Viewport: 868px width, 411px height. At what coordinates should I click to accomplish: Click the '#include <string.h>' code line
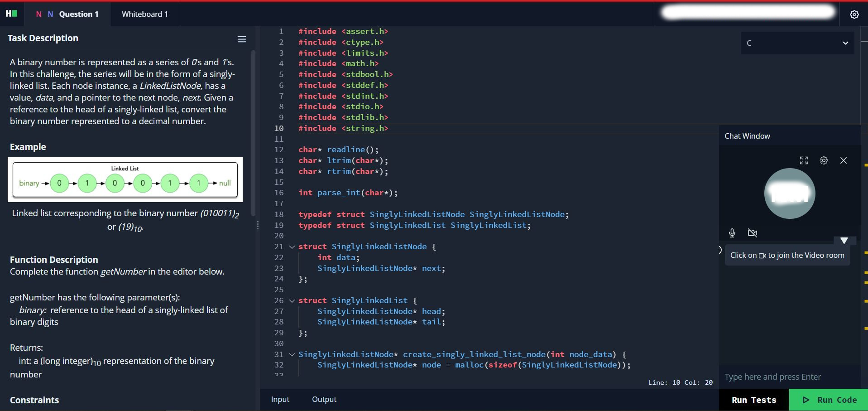(343, 128)
